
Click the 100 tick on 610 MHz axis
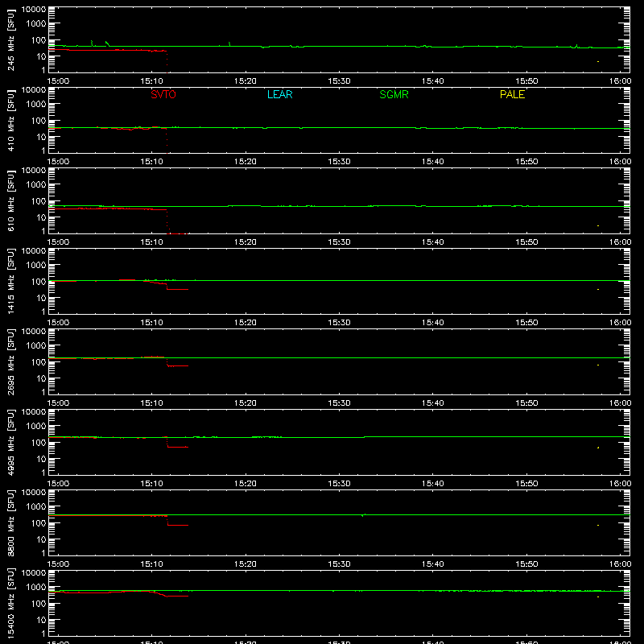pyautogui.click(x=38, y=201)
